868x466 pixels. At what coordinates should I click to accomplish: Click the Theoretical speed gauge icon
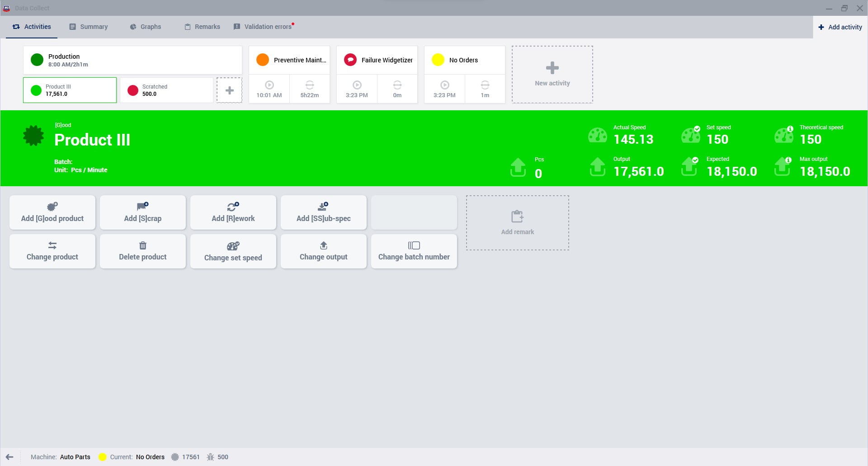tap(783, 135)
